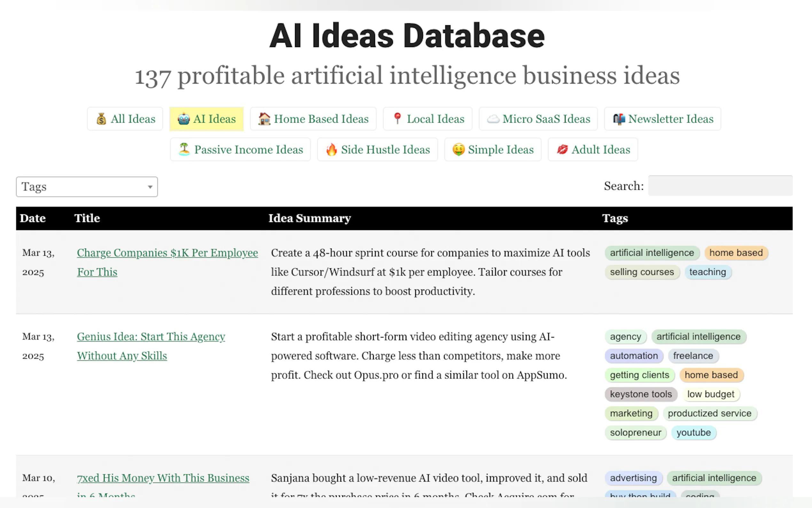Image resolution: width=812 pixels, height=508 pixels.
Task: Click the Tags dropdown arrow
Action: pos(150,187)
